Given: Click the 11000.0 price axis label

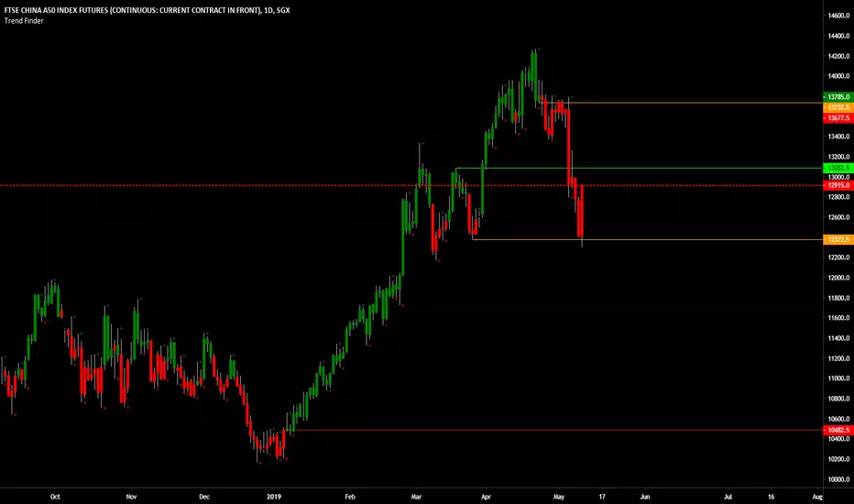Looking at the screenshot, I should (839, 378).
